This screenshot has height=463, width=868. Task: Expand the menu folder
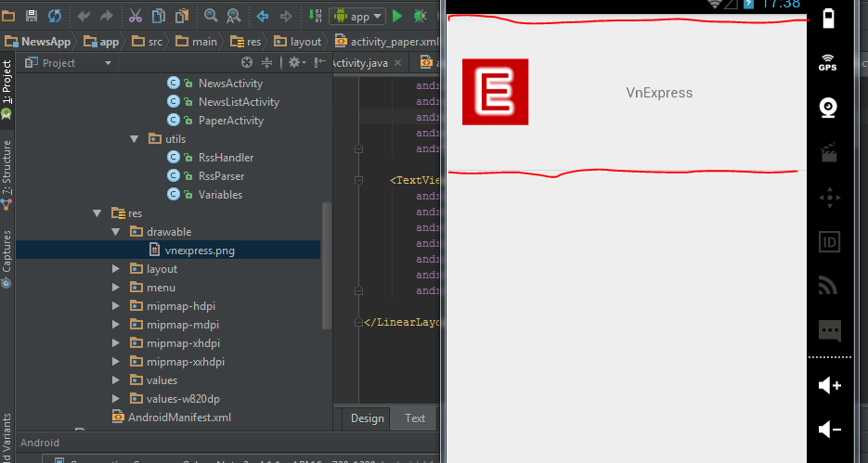(116, 288)
